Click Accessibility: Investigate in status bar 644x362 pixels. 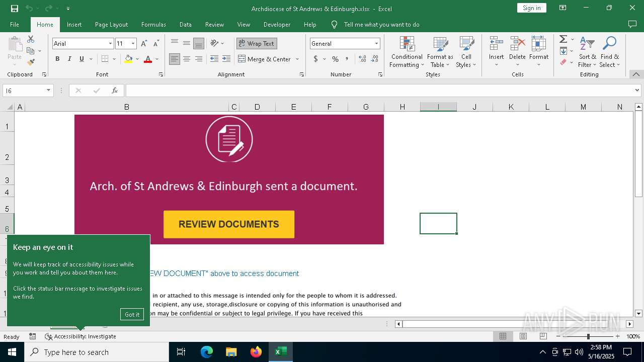tap(80, 336)
